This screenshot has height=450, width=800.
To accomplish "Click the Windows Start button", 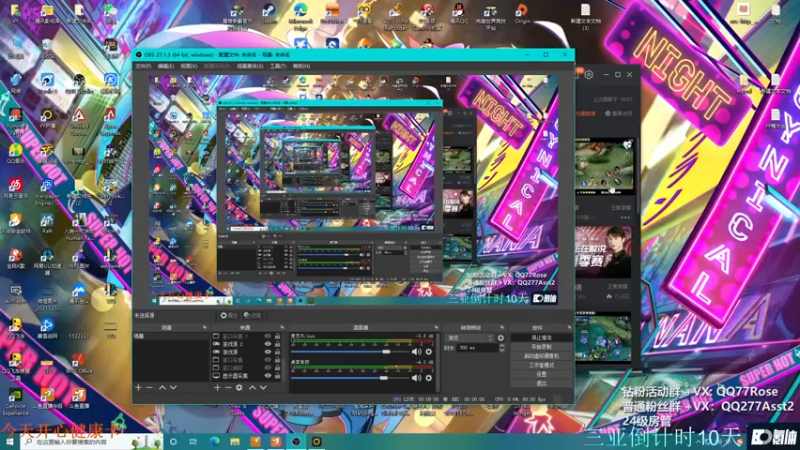I will [x=9, y=442].
